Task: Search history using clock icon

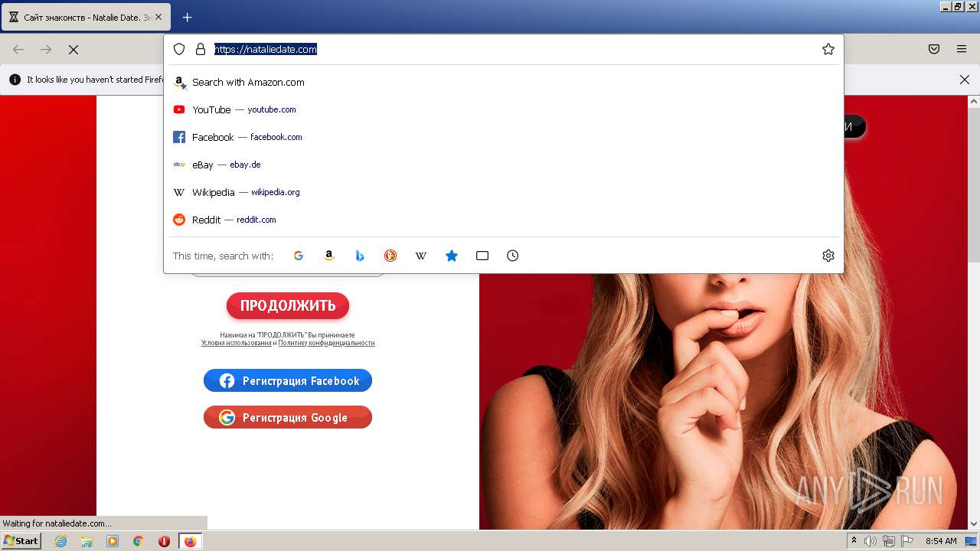Action: [x=513, y=256]
